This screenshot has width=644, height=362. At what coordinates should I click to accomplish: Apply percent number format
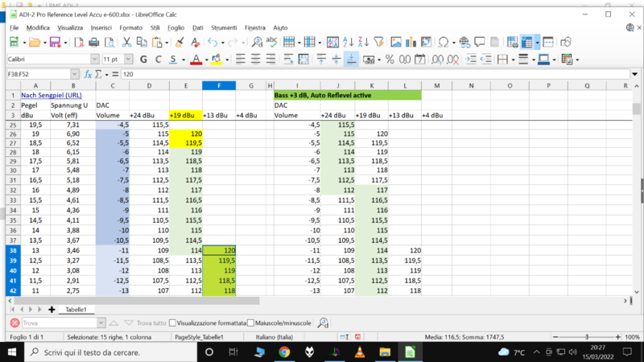click(x=389, y=59)
